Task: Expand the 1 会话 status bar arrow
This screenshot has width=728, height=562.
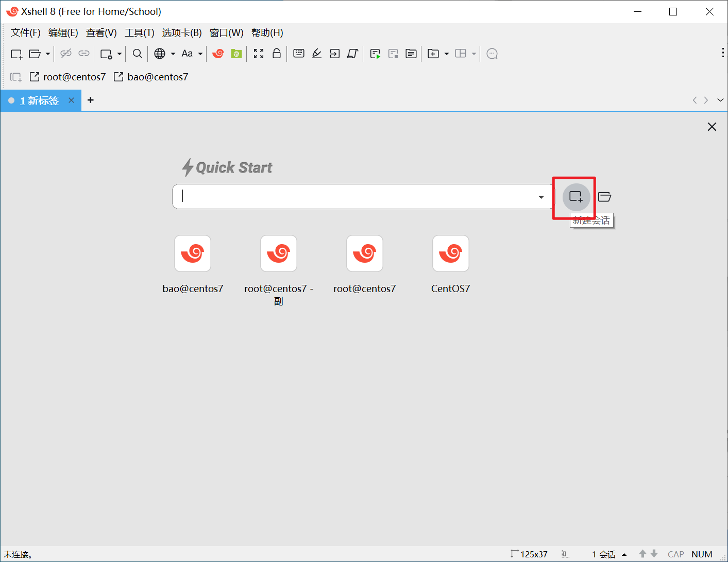Action: [x=624, y=555]
